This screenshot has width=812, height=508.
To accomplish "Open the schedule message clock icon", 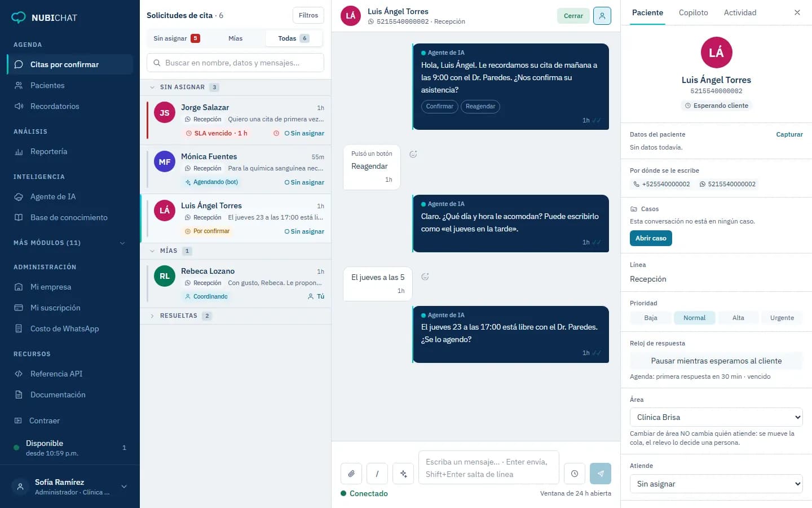I will [575, 474].
